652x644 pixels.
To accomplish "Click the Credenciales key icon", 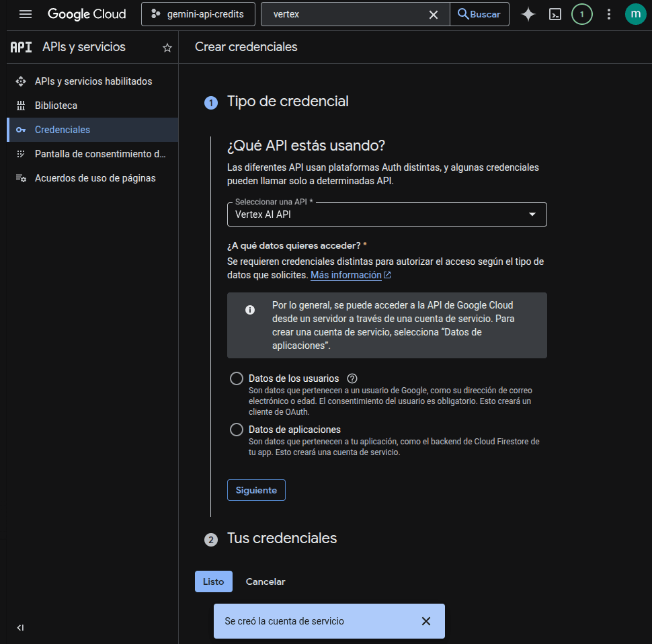I will (21, 130).
